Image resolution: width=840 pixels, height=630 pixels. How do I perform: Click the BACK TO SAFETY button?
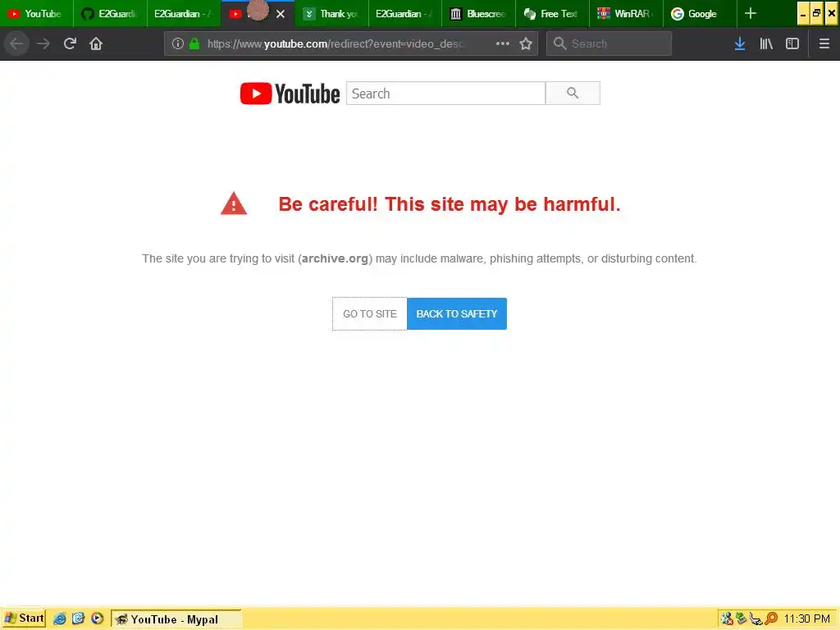click(x=457, y=314)
